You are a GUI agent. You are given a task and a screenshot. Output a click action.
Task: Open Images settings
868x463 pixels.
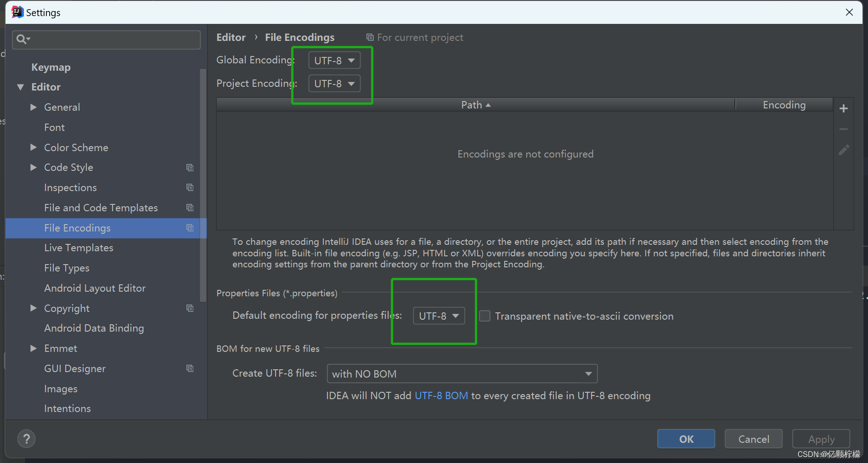(61, 389)
